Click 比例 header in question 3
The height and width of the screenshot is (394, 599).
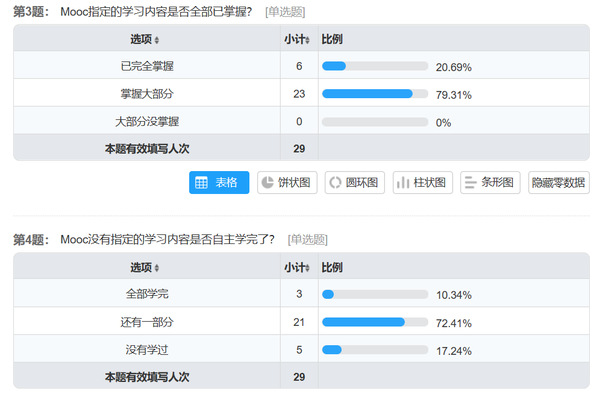(x=332, y=39)
